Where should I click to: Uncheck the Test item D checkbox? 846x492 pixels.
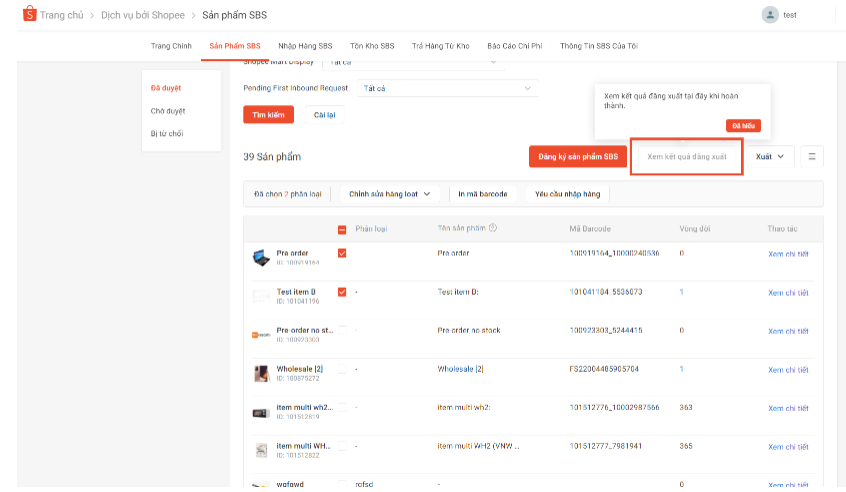342,292
